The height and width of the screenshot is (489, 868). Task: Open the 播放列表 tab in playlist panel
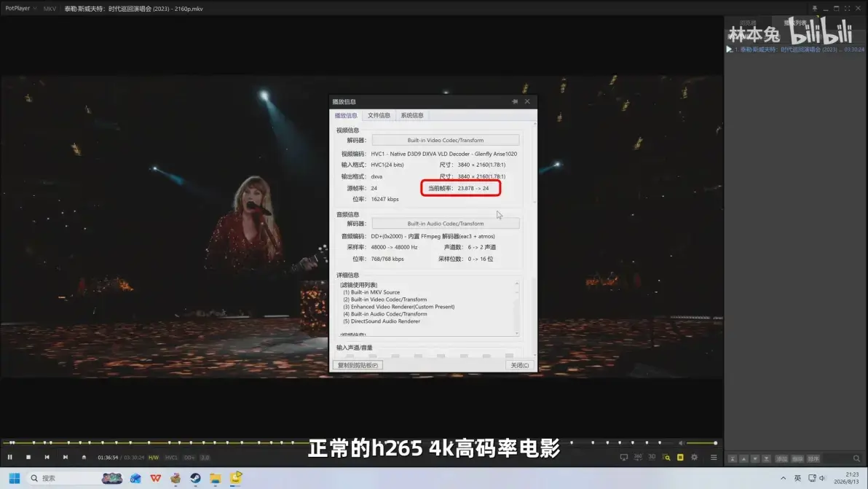click(x=795, y=23)
